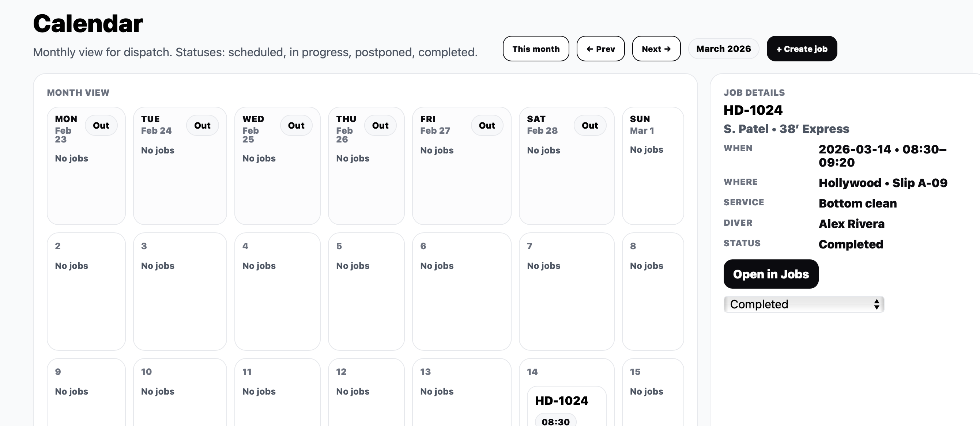
Task: Go to previous month with Prev
Action: click(x=600, y=49)
